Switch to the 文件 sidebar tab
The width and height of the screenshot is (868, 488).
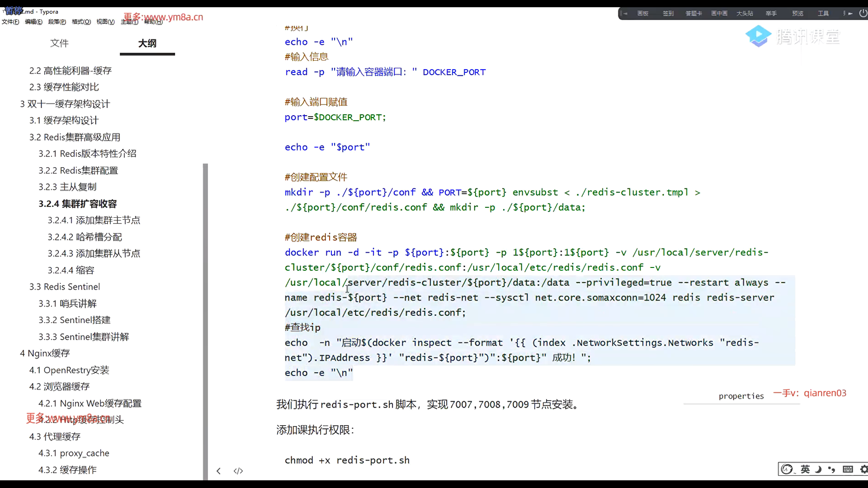tap(59, 43)
